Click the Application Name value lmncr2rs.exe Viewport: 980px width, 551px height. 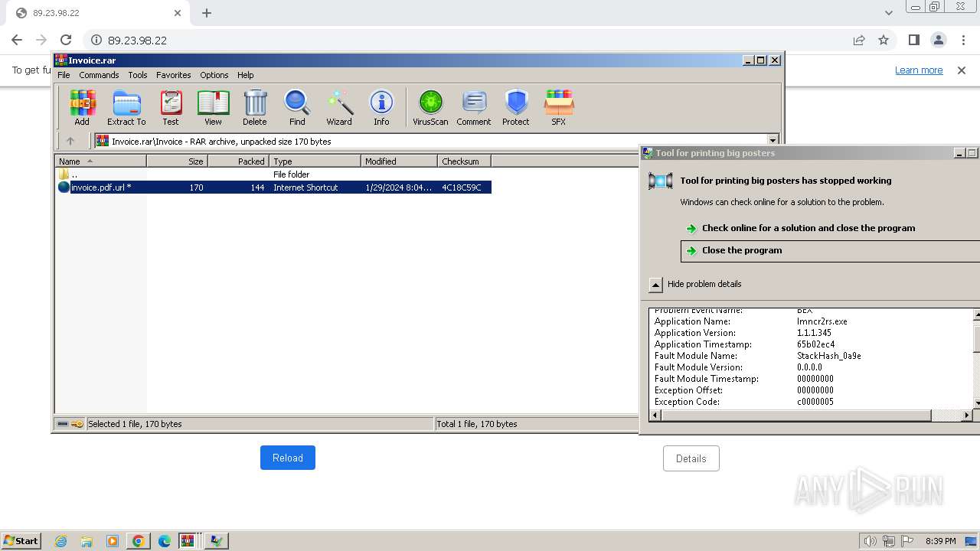pyautogui.click(x=822, y=321)
